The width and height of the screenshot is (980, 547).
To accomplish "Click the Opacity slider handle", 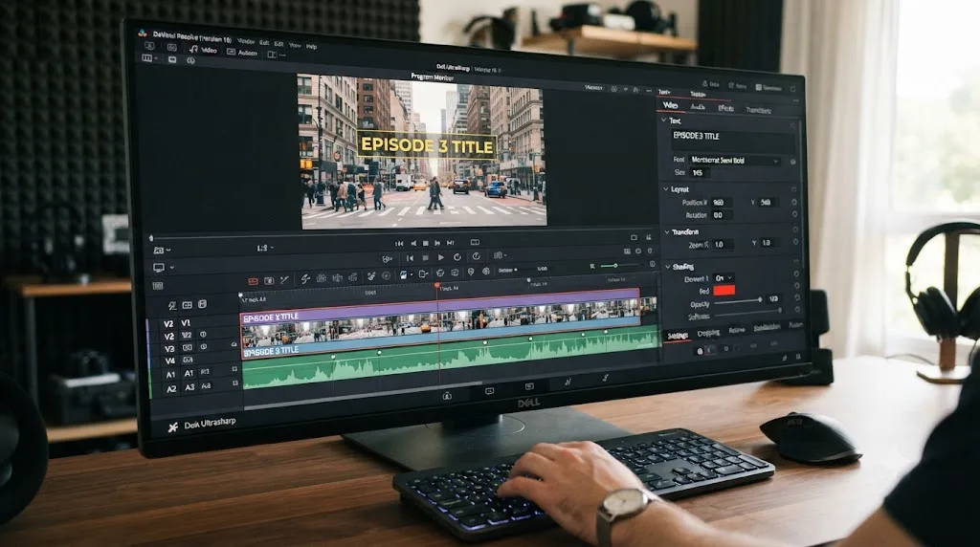I will coord(760,299).
